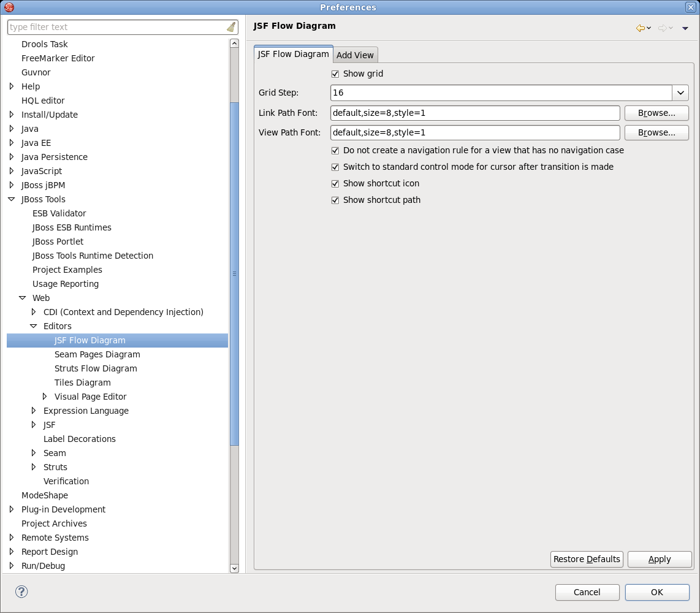Click the help question mark icon
700x613 pixels.
coord(21,592)
